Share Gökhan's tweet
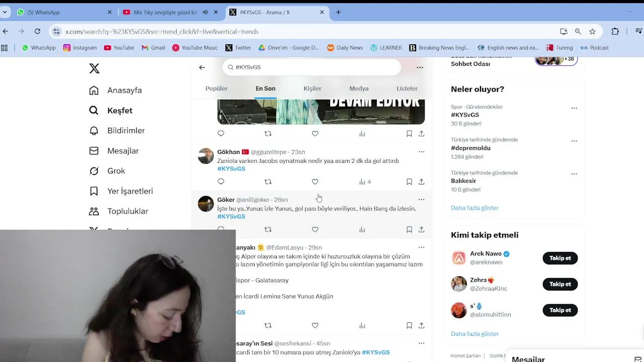Viewport: 644px width, 362px height. (x=422, y=182)
